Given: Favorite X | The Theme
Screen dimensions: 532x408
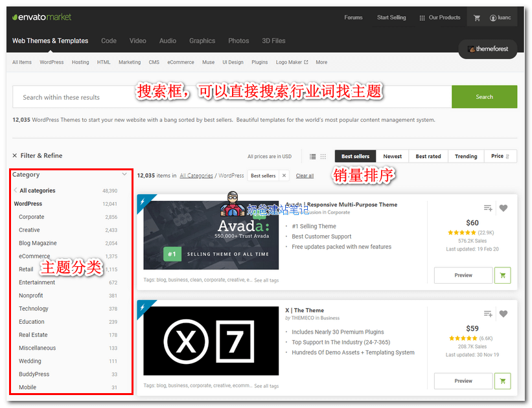Looking at the screenshot, I should coord(503,313).
